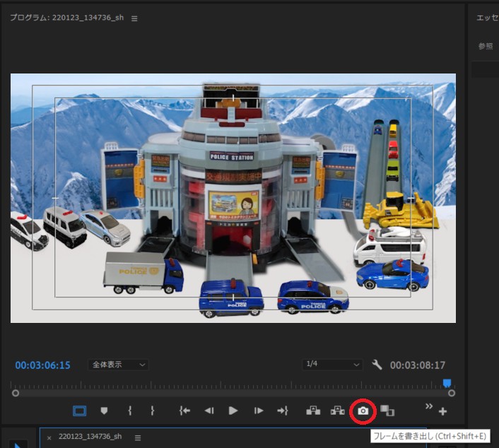The height and width of the screenshot is (448, 499).
Task: Click the Extract icon
Action: (337, 411)
